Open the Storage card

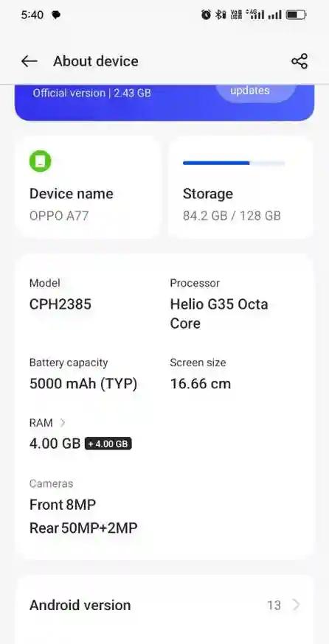[x=240, y=187]
